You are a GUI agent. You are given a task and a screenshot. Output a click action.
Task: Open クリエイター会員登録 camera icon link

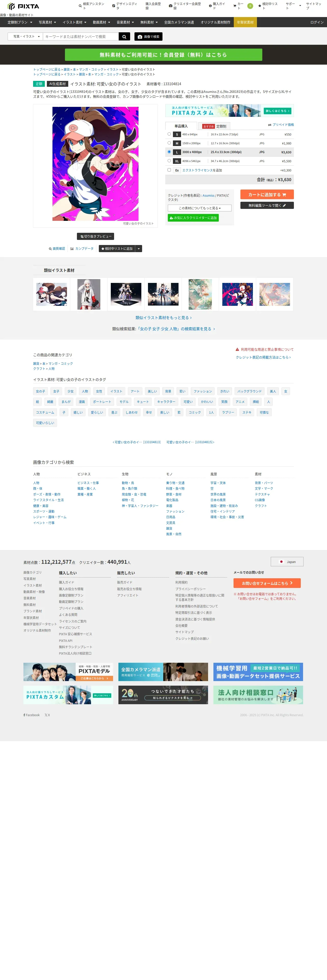point(185,6)
